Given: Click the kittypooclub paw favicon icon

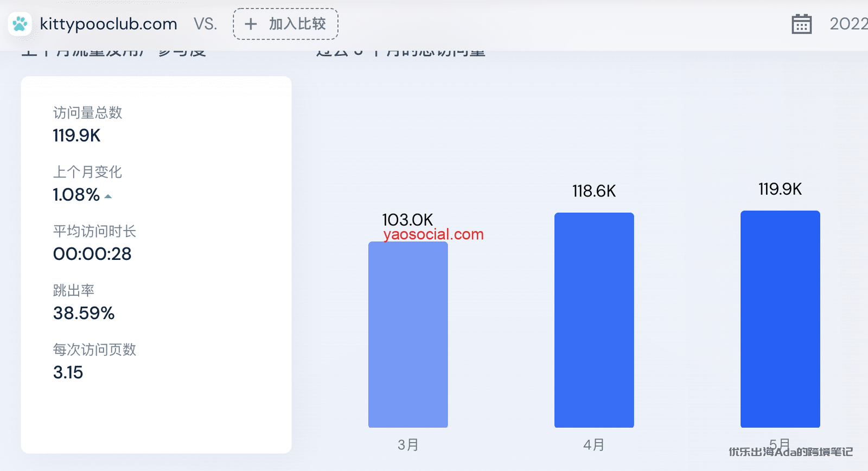Looking at the screenshot, I should [20, 24].
